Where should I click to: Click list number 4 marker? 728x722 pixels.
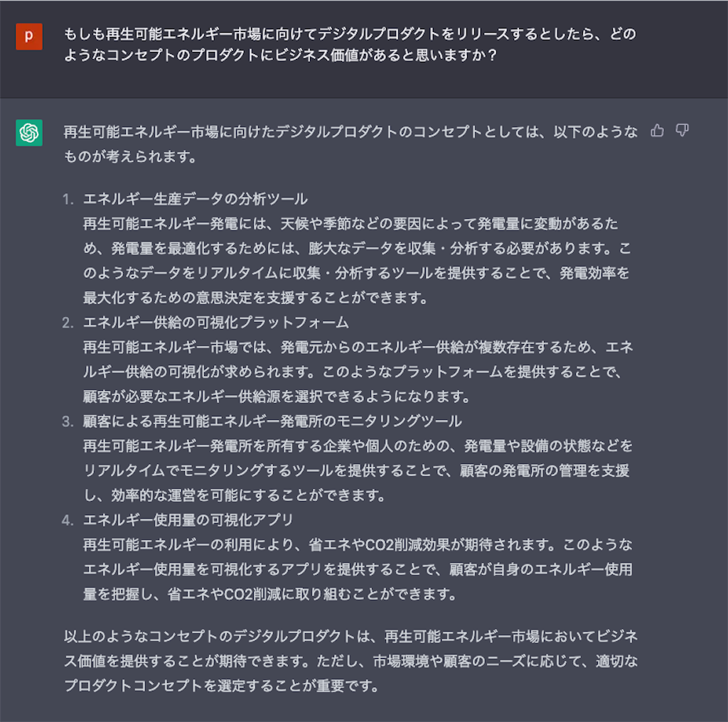point(68,521)
